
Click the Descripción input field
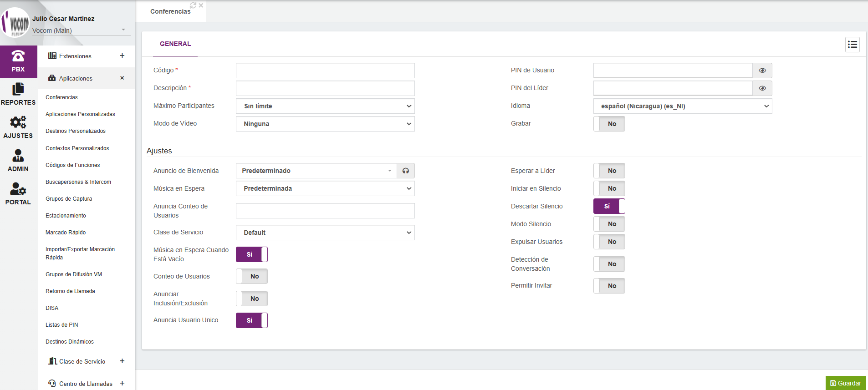[x=325, y=88]
